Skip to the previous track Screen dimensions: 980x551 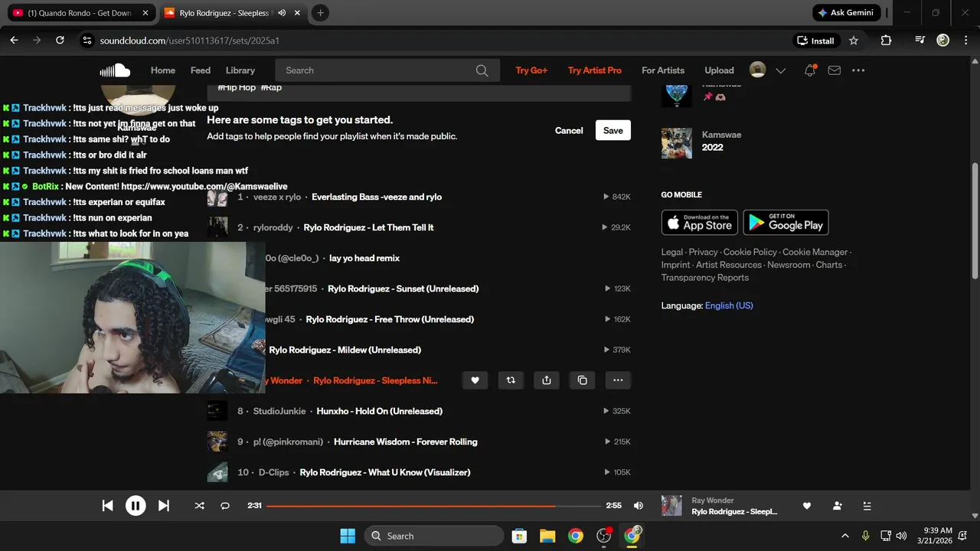[108, 506]
